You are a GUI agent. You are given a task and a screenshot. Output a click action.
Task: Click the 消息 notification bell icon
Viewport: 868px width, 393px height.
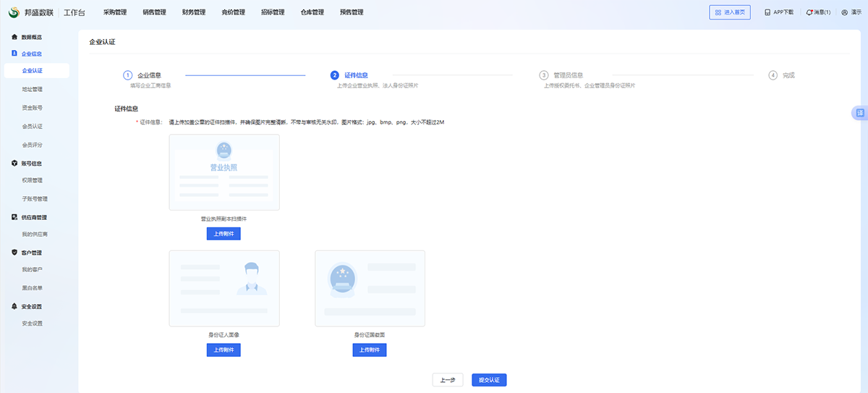(x=809, y=12)
